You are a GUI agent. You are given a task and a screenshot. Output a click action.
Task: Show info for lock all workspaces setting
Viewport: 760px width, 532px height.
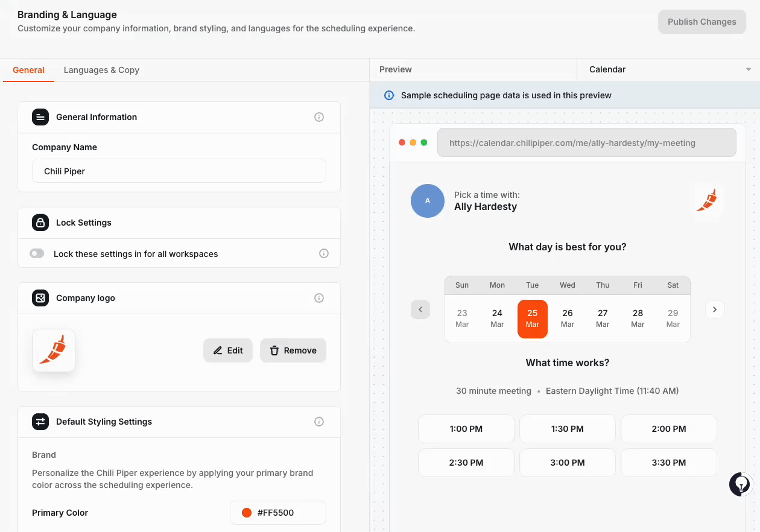(324, 253)
